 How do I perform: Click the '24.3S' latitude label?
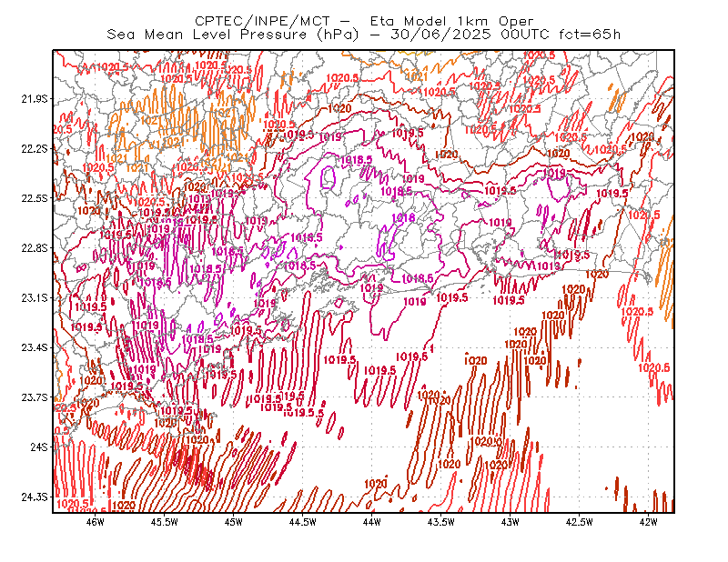(x=35, y=497)
